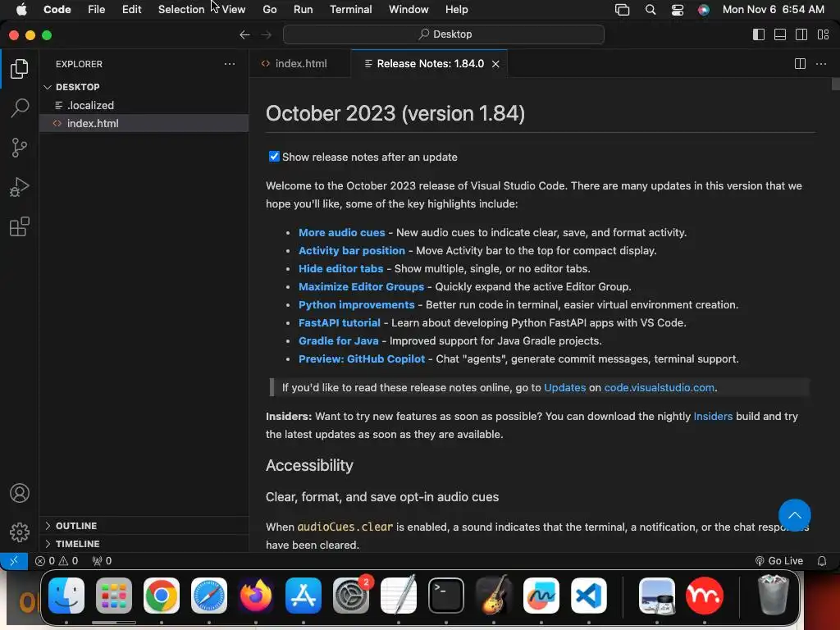Switch to the index.html editor tab

pos(300,64)
